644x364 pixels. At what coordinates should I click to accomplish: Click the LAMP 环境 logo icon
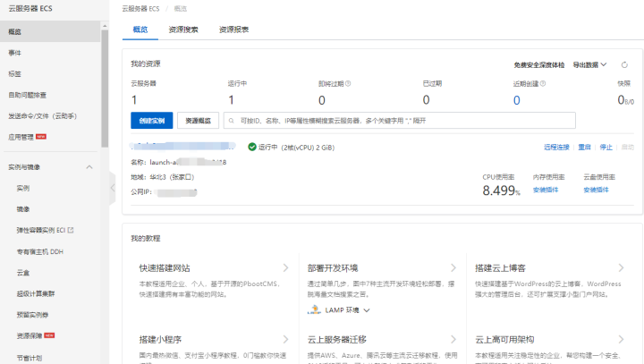click(314, 309)
